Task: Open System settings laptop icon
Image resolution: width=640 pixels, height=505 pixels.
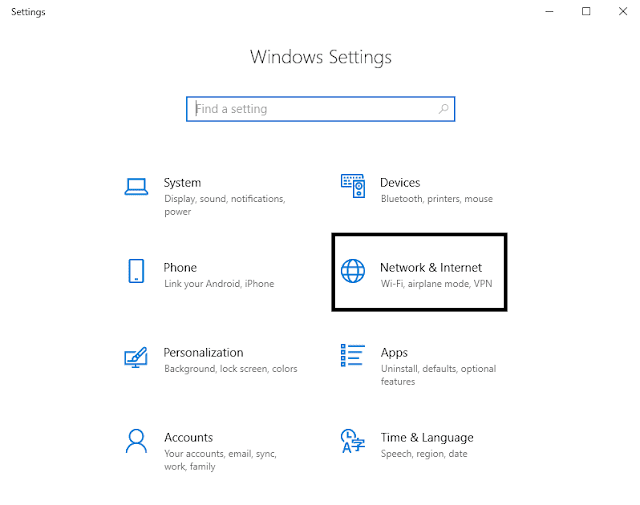Action: 136,187
